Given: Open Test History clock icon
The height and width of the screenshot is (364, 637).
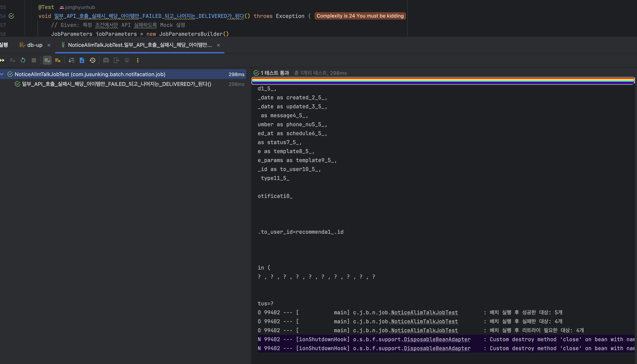Looking at the screenshot, I should [x=93, y=60].
